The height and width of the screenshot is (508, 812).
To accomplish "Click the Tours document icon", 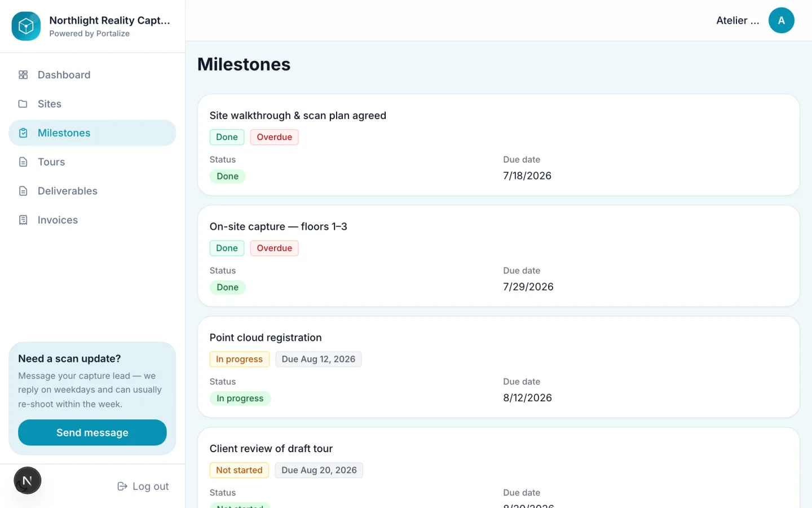I will (23, 162).
